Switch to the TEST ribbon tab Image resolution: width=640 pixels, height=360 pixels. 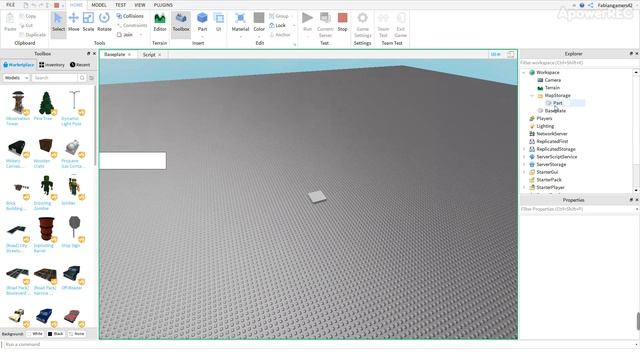[120, 5]
